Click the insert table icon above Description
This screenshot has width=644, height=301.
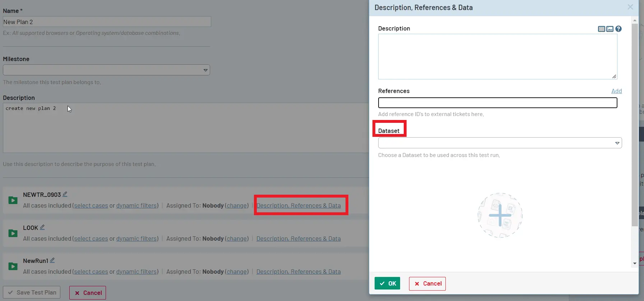tap(601, 29)
